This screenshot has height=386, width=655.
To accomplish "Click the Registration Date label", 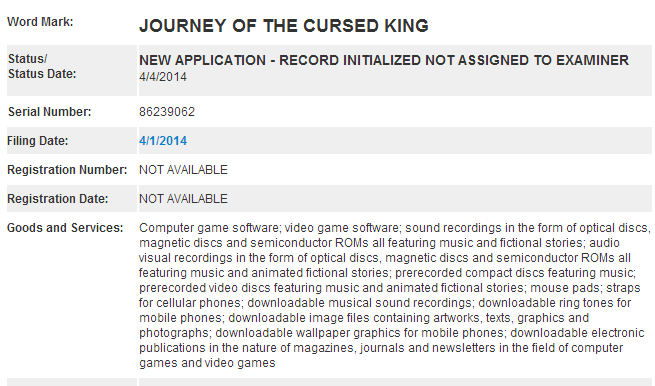I will click(x=58, y=199).
